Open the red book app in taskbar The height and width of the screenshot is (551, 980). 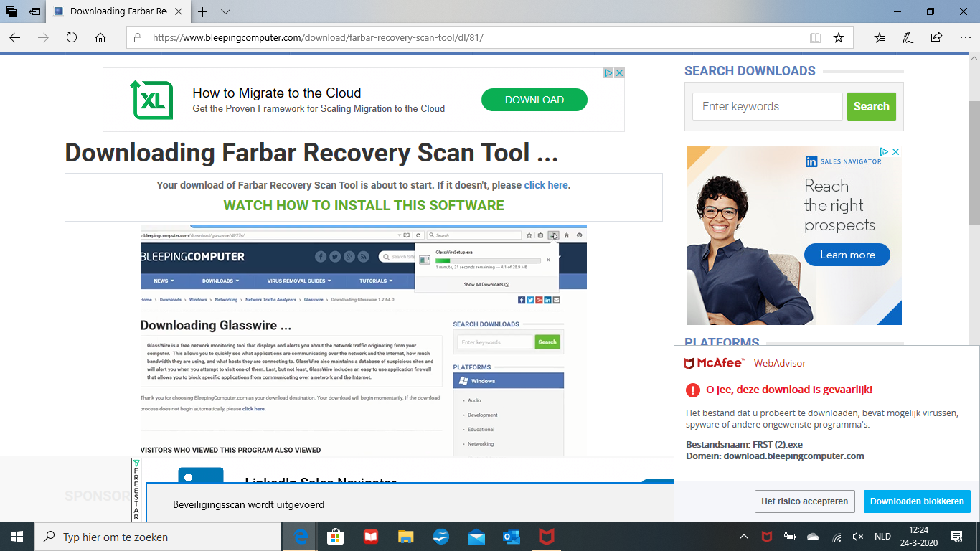point(370,537)
